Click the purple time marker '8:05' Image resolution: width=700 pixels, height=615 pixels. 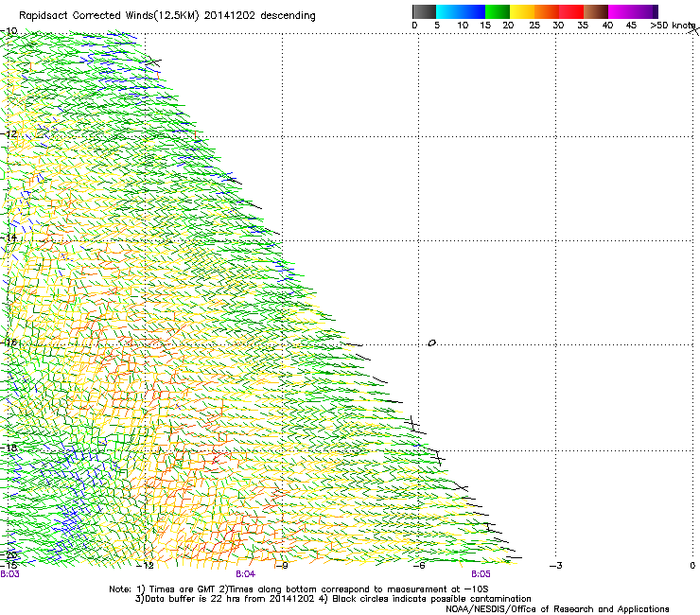tap(481, 574)
